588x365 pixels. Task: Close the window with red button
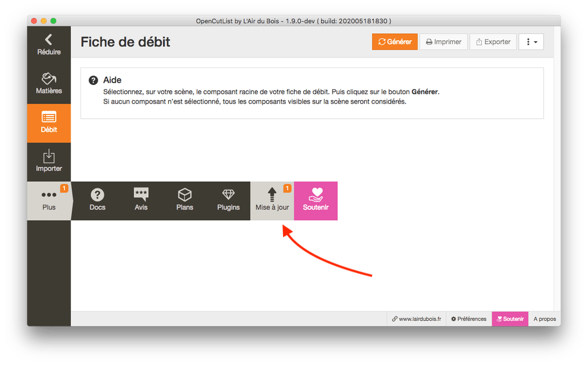pyautogui.click(x=34, y=21)
